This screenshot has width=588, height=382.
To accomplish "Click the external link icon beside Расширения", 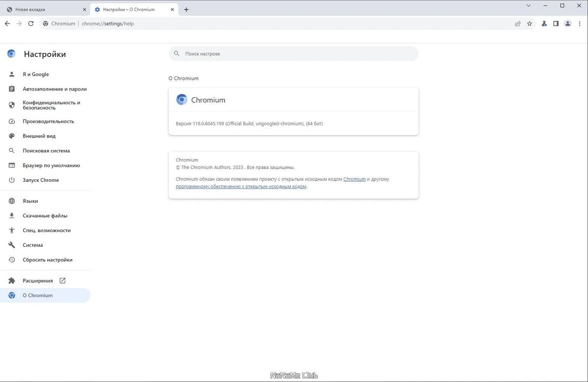I will [62, 281].
